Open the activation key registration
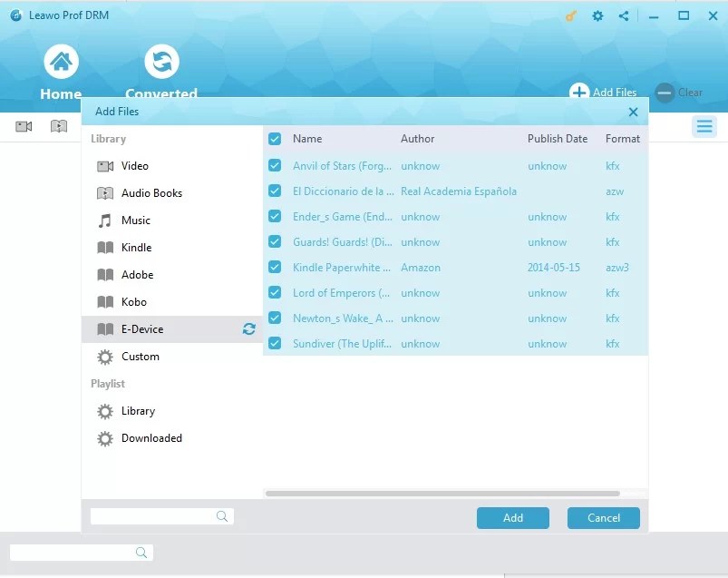 click(x=570, y=15)
